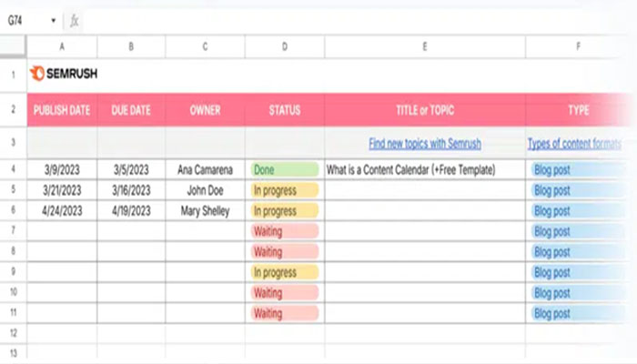Click the G74 name box field
This screenshot has width=637, height=364.
(25, 20)
